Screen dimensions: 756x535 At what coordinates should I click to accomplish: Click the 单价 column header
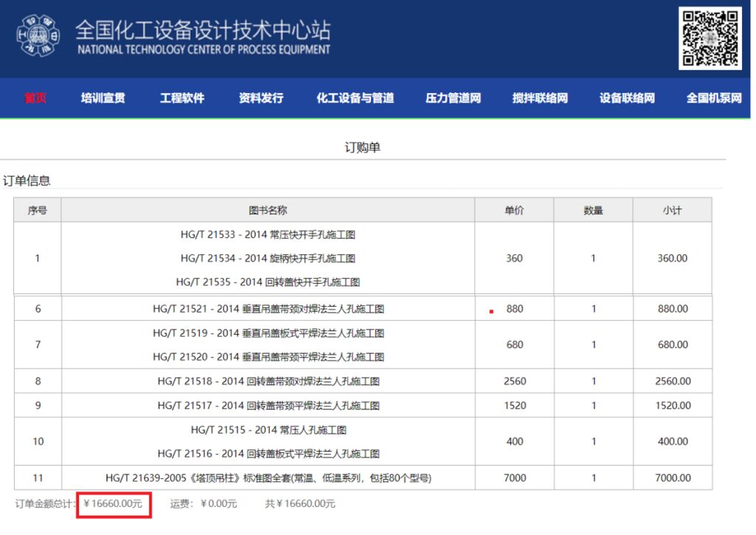coord(514,211)
